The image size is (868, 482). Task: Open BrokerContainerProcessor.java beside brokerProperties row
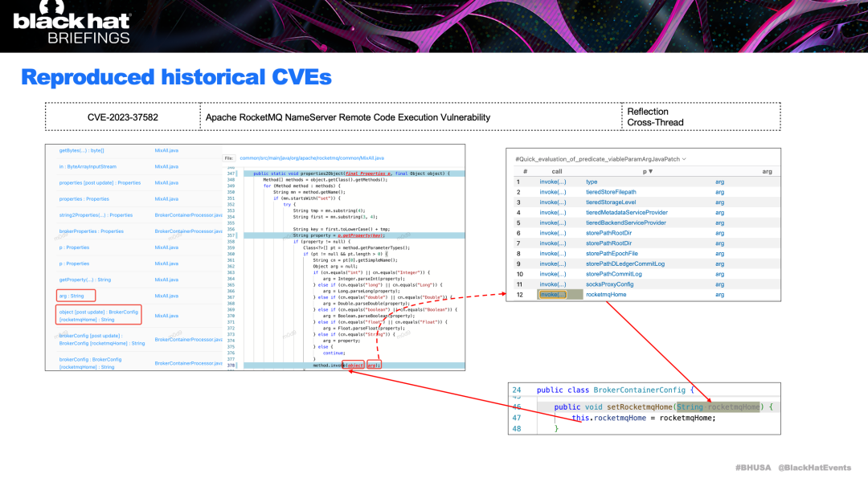click(x=188, y=231)
